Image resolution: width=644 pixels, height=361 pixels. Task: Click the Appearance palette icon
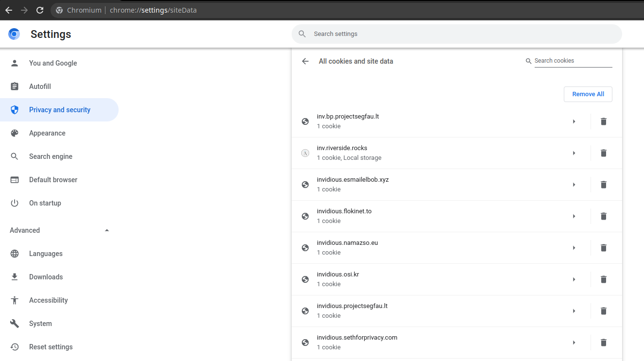[15, 133]
